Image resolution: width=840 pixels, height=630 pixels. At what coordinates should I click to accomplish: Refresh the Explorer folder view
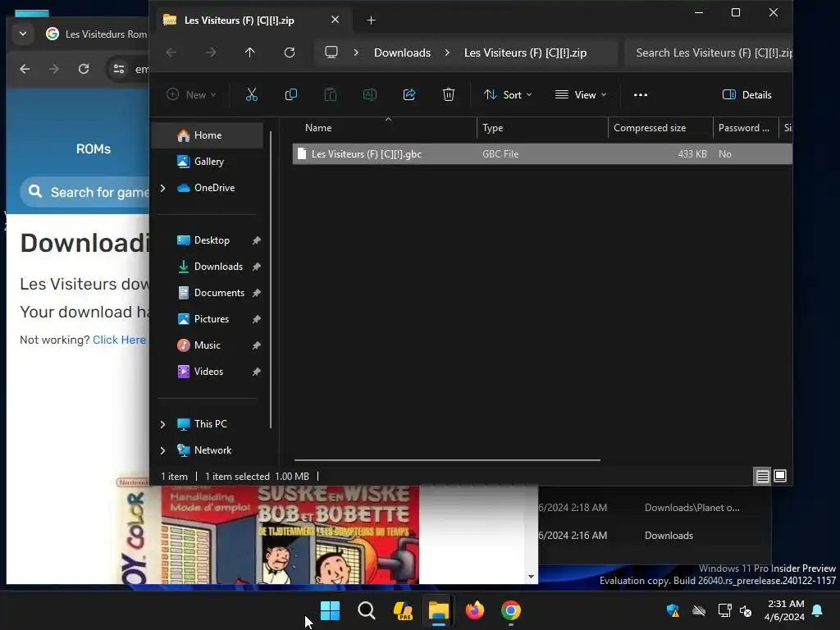(x=290, y=52)
